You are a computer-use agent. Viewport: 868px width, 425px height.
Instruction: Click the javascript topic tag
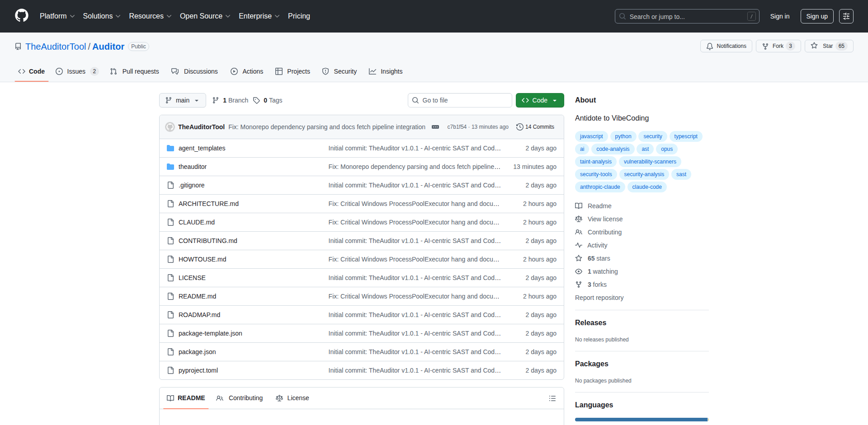591,136
